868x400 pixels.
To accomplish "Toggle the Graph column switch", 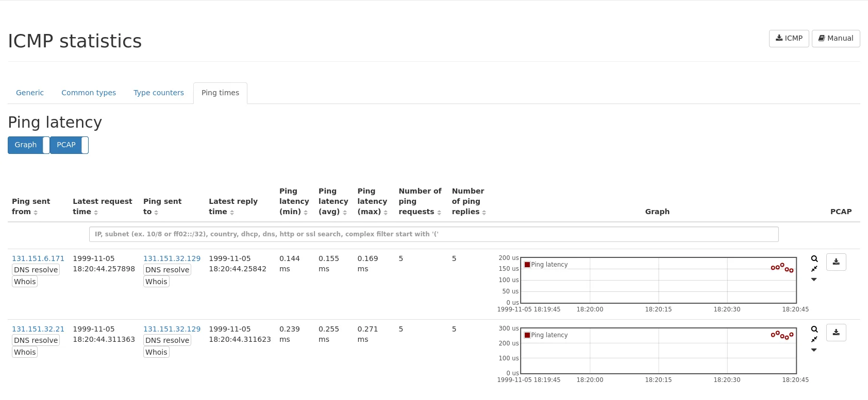I will pyautogui.click(x=28, y=145).
